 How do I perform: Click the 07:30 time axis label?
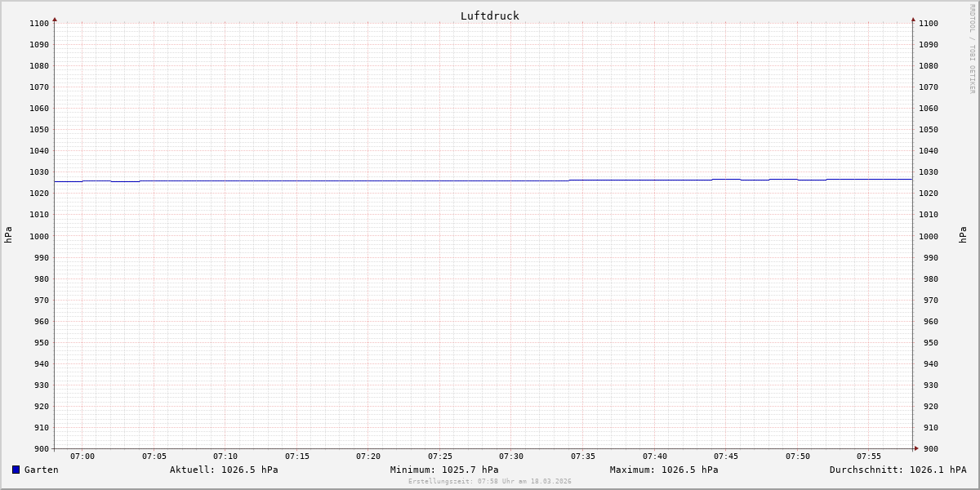pos(511,456)
